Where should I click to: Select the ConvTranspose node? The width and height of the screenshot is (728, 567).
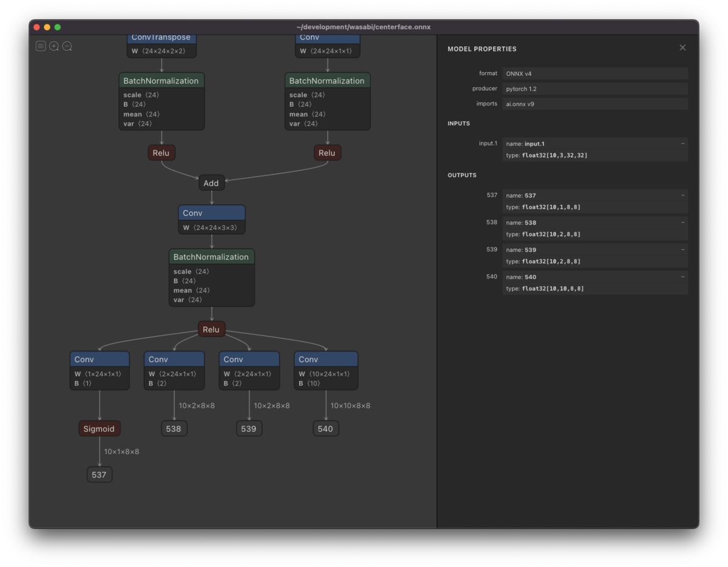pyautogui.click(x=161, y=38)
